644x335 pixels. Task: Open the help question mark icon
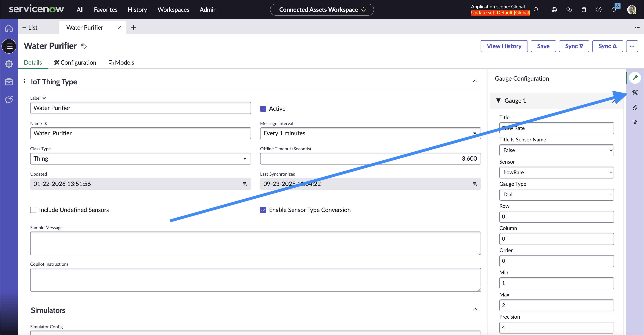599,10
